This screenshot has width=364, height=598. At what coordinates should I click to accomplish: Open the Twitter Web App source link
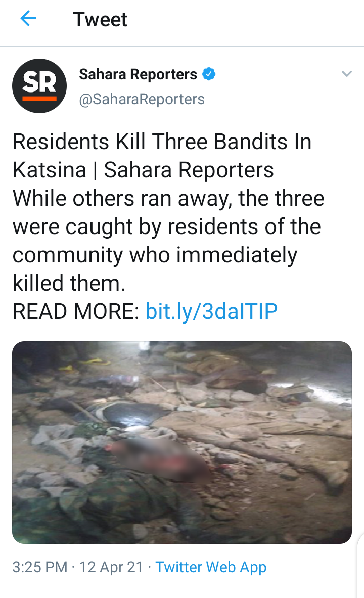pyautogui.click(x=211, y=567)
